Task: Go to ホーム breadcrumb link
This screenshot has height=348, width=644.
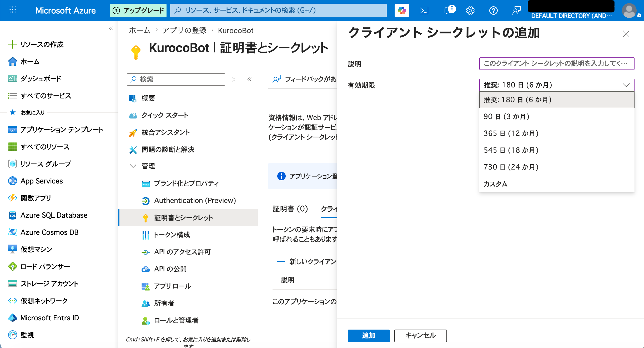Action: pyautogui.click(x=139, y=31)
